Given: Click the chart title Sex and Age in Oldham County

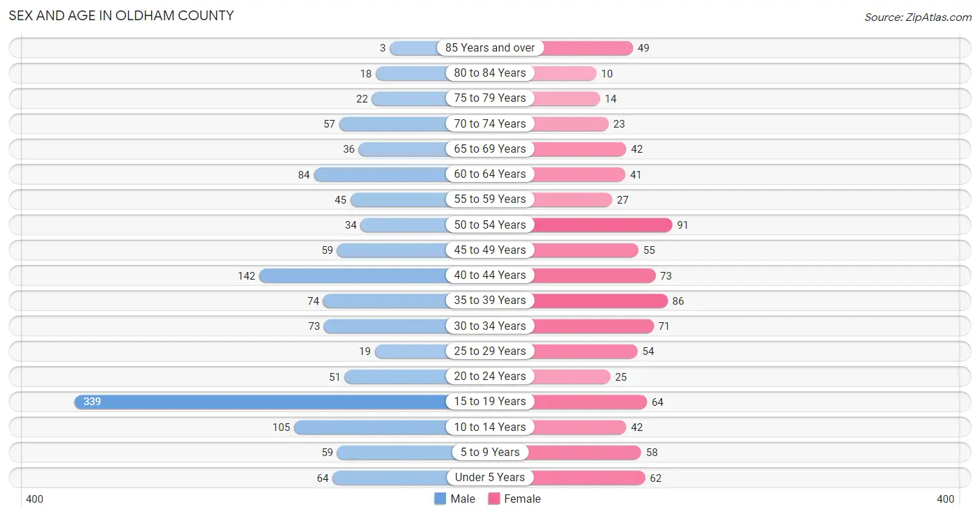Looking at the screenshot, I should pos(121,15).
